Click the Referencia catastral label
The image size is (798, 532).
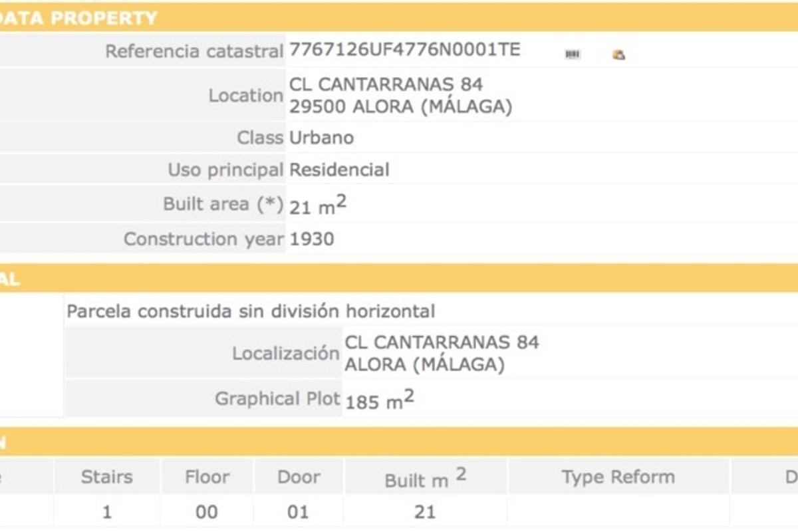point(194,51)
